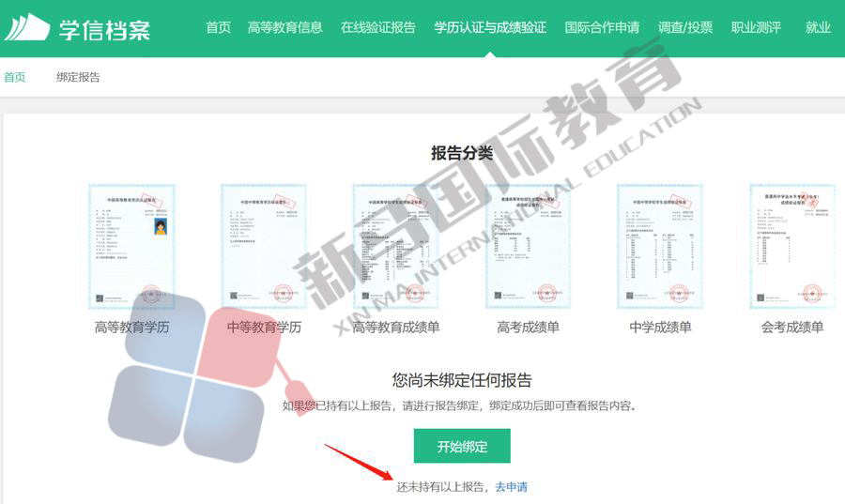845x504 pixels.
Task: Open the 国际合作申请 menu item
Action: point(602,27)
